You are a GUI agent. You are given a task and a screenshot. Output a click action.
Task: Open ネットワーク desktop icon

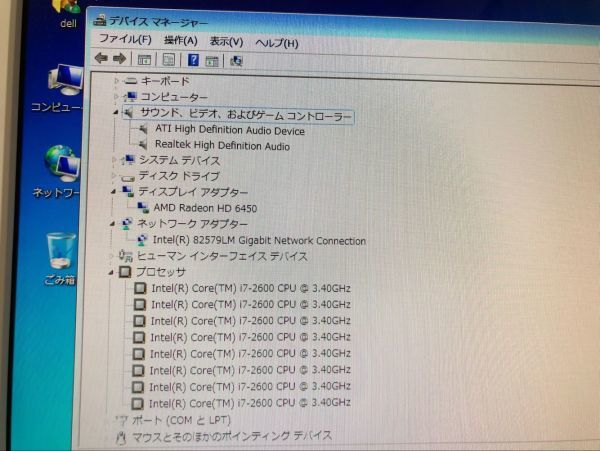[62, 163]
